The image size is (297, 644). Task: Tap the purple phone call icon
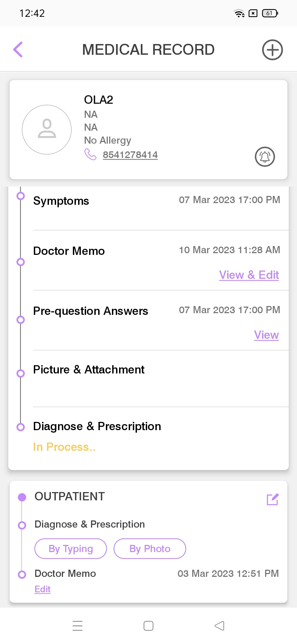90,154
